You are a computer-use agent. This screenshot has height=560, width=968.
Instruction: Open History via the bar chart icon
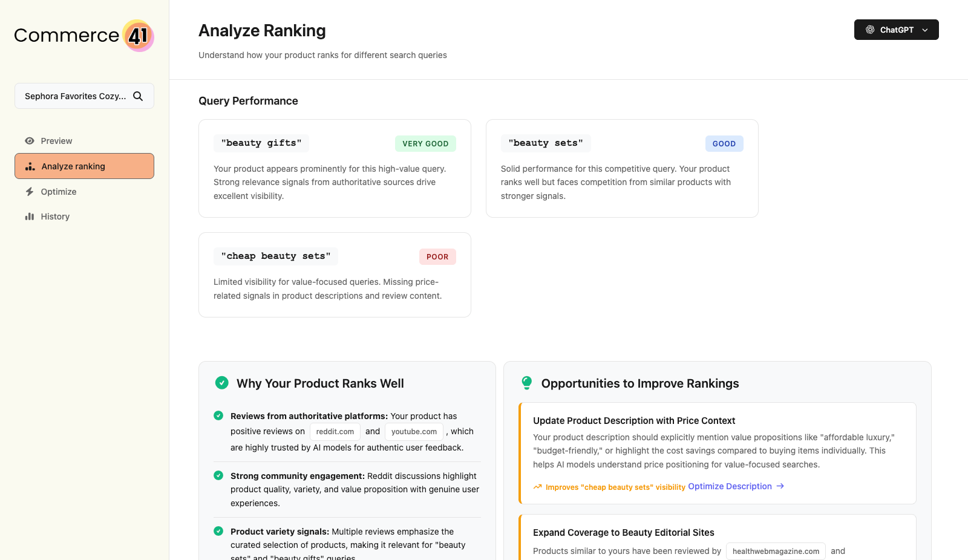point(31,216)
